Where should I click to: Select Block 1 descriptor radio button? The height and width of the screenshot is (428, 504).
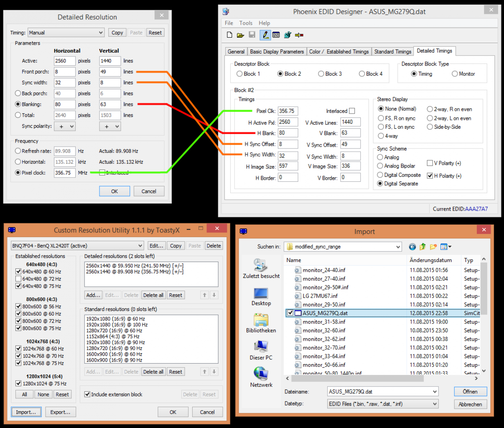[x=239, y=74]
